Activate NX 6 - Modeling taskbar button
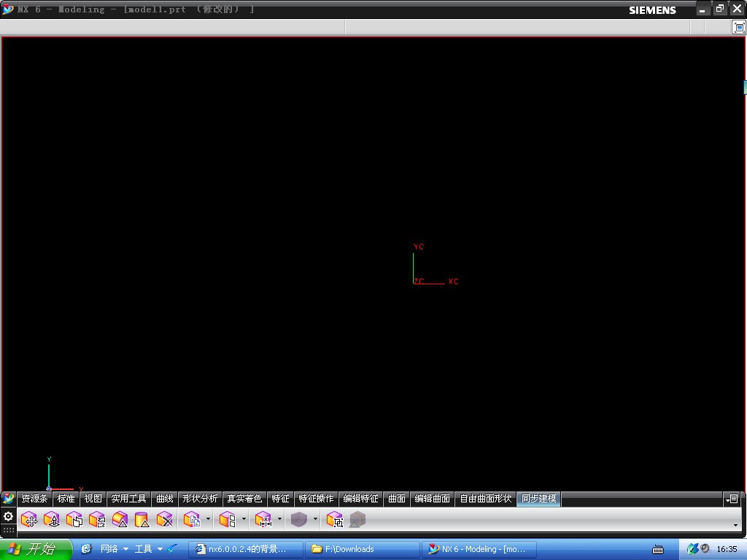747x560 pixels. pos(479,549)
